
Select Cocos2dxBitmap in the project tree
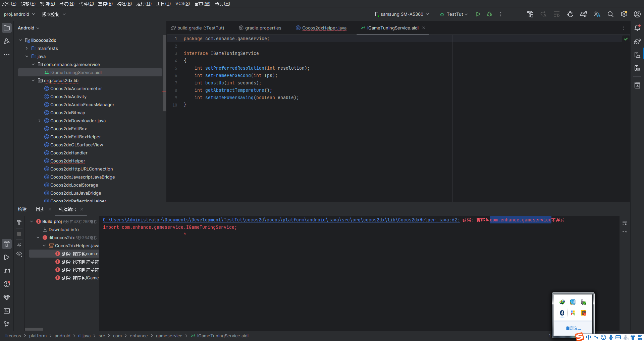[68, 113]
